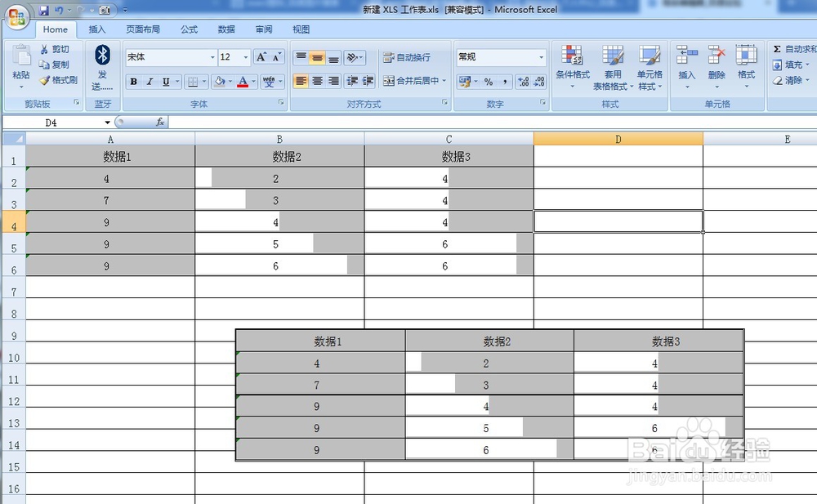The image size is (817, 504).
Task: Open the 常规 number format dropdown
Action: click(542, 57)
